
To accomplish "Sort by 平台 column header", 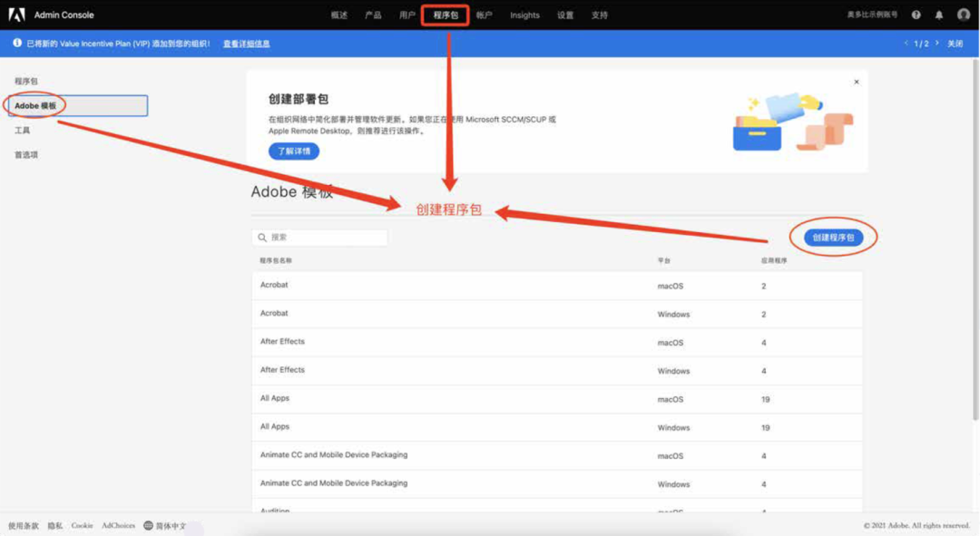I will [x=663, y=260].
